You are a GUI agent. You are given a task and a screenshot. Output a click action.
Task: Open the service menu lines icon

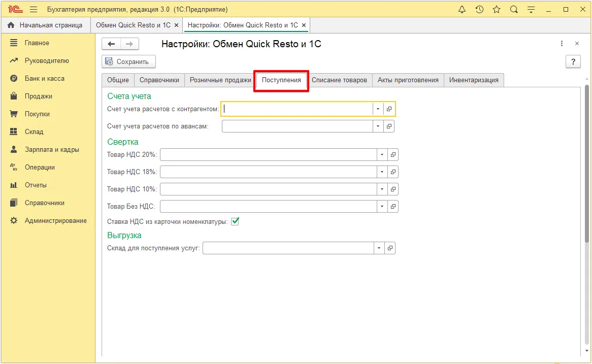[x=531, y=10]
